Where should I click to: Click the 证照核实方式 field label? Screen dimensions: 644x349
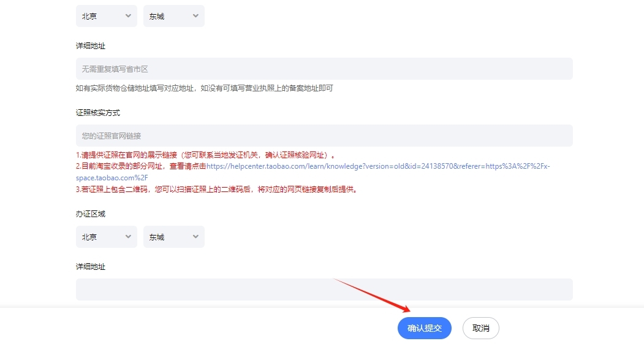pyautogui.click(x=98, y=113)
